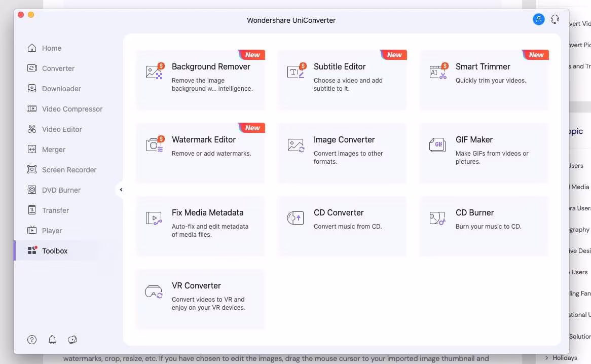
Task: Click the Transfer sidebar icon
Action: click(x=32, y=210)
